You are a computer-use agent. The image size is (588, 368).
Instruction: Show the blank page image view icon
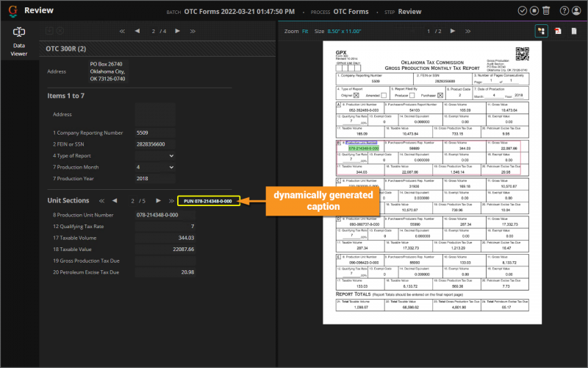(574, 32)
